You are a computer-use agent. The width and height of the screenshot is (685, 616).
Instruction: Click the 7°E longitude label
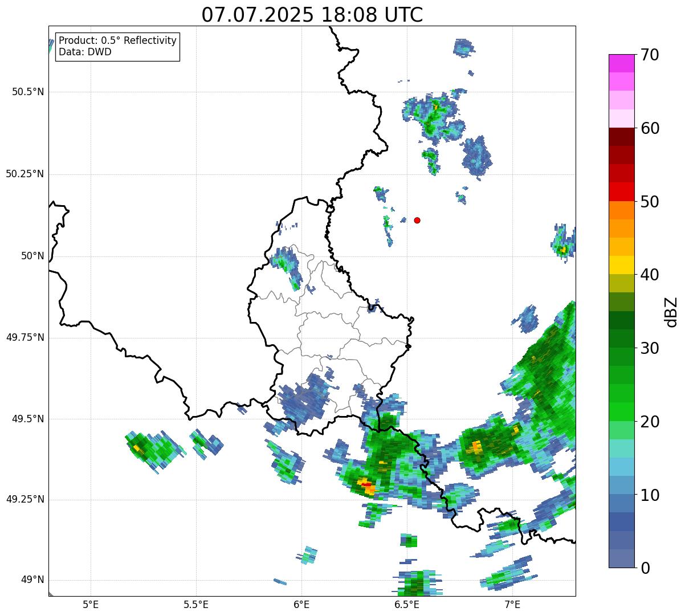(x=512, y=604)
